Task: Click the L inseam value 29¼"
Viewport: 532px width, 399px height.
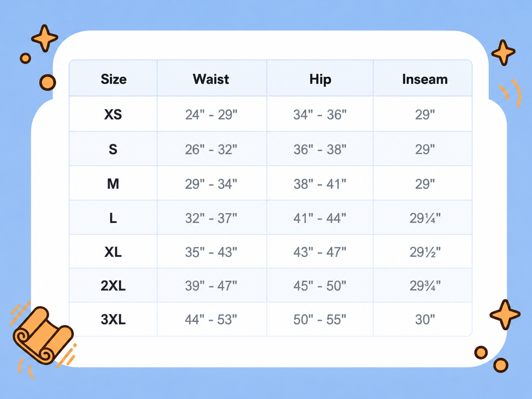Action: click(x=425, y=218)
